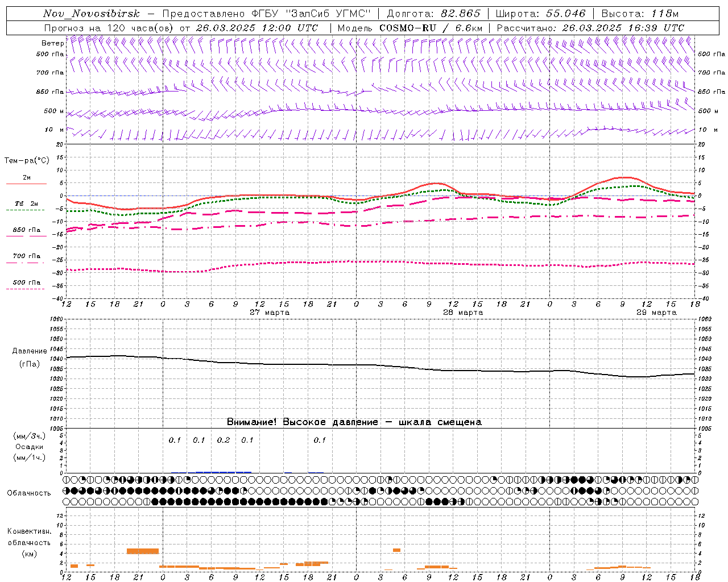
Task: Click the tallest wide orange convective cloud bar
Action: click(143, 551)
